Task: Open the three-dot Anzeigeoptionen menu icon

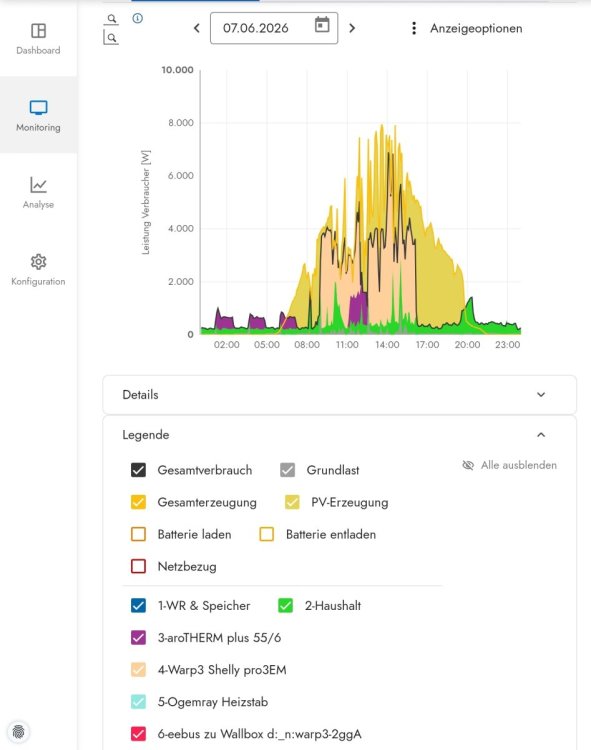Action: (x=414, y=28)
